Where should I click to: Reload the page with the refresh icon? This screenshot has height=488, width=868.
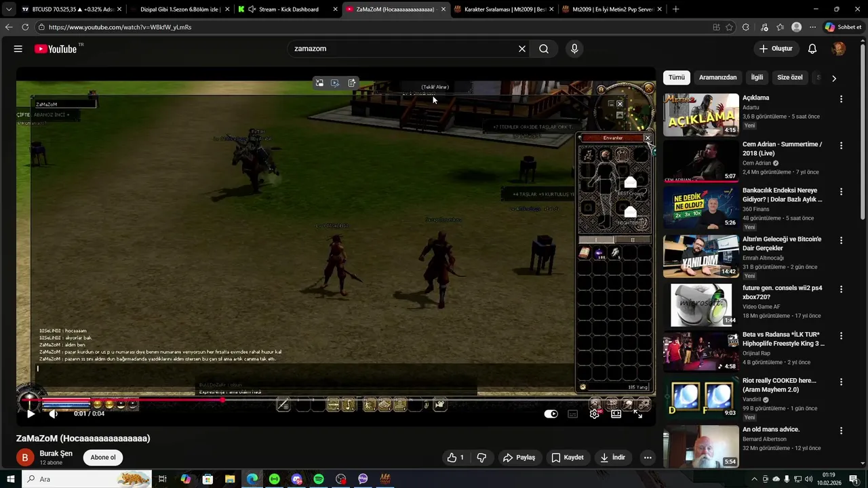25,27
